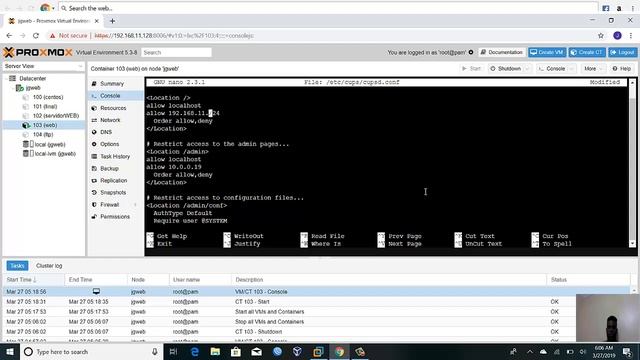
Task: Click the Create CT button
Action: click(x=587, y=52)
